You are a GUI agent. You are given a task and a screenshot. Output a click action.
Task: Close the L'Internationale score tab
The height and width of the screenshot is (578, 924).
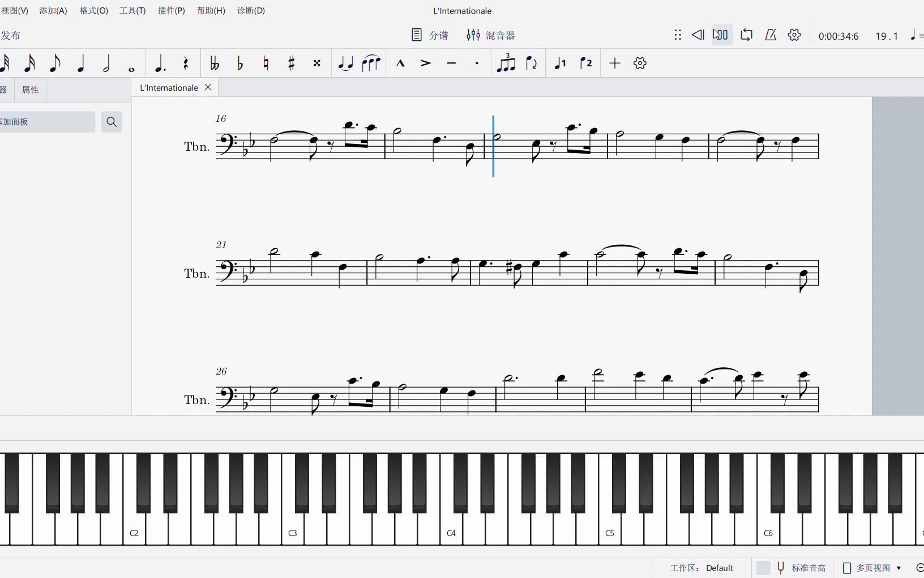tap(208, 87)
